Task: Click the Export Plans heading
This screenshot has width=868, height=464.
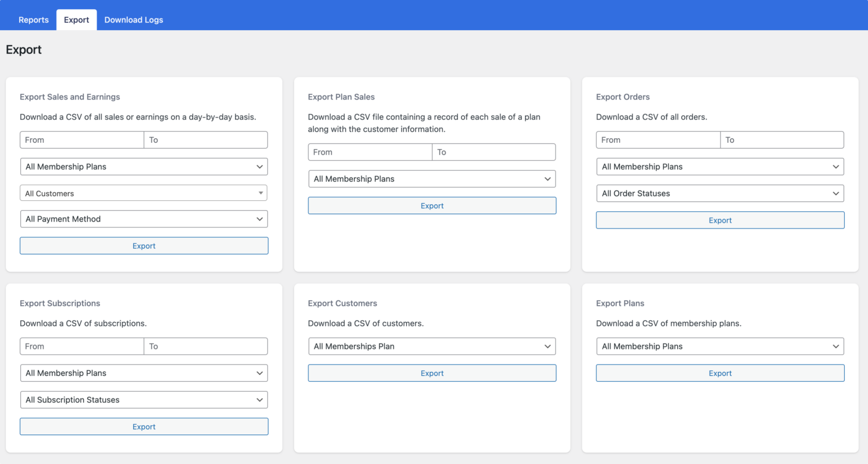Action: point(620,304)
